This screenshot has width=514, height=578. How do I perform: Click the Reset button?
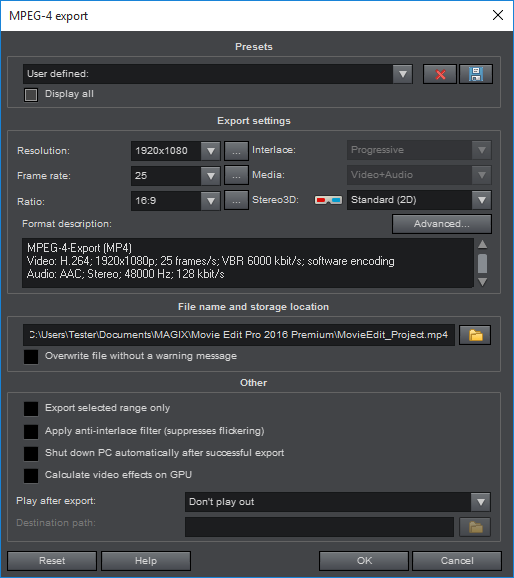point(52,561)
